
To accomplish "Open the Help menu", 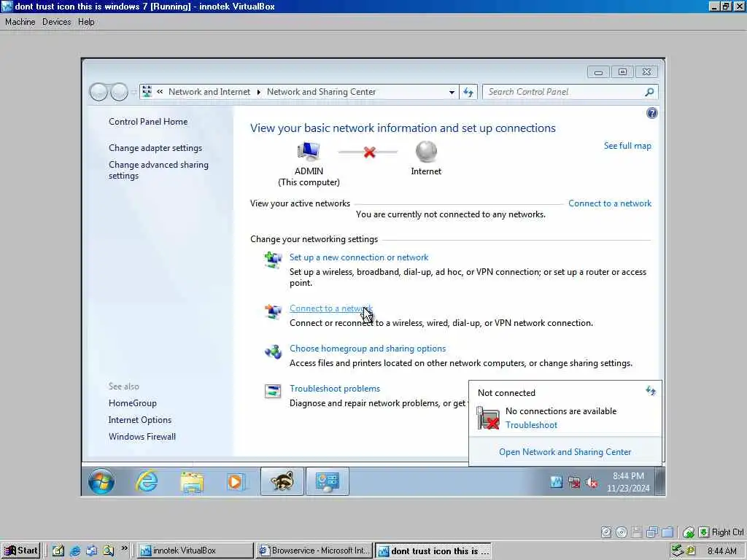I will [x=86, y=22].
